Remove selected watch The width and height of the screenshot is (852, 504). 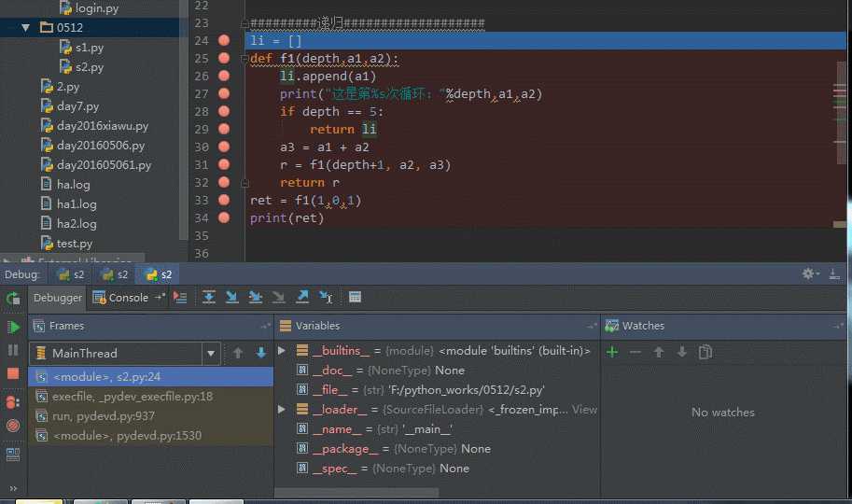pos(635,352)
